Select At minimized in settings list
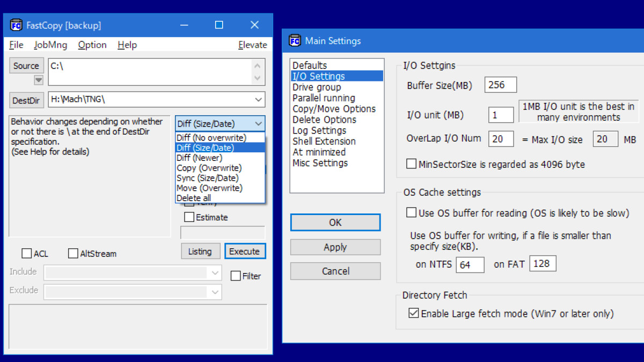 (336, 152)
